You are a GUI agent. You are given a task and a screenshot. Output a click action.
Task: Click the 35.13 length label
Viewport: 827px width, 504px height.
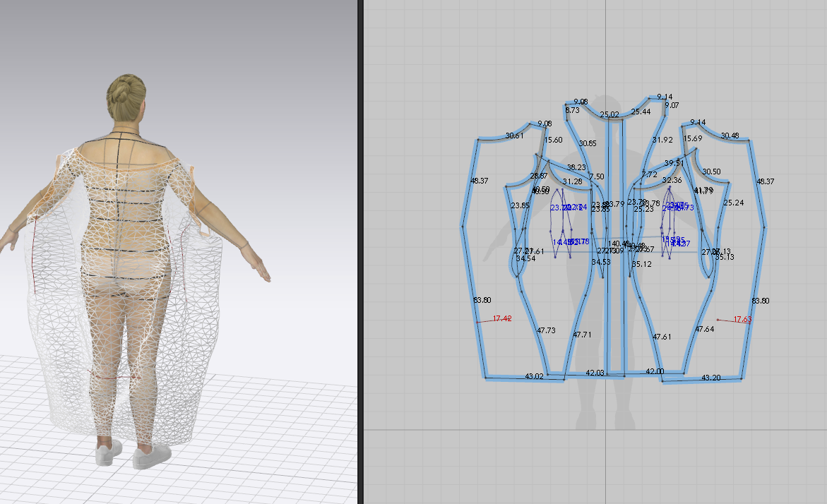click(x=724, y=257)
